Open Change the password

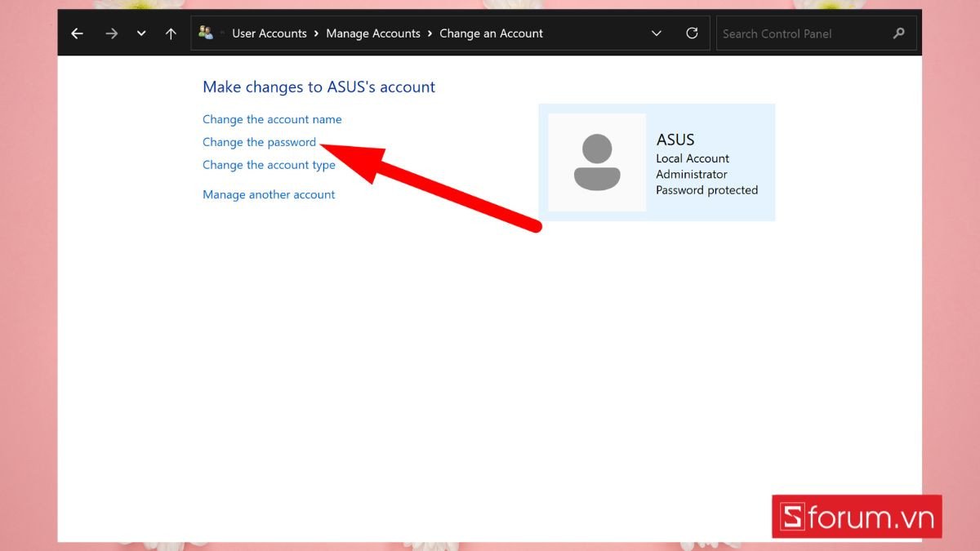coord(259,142)
